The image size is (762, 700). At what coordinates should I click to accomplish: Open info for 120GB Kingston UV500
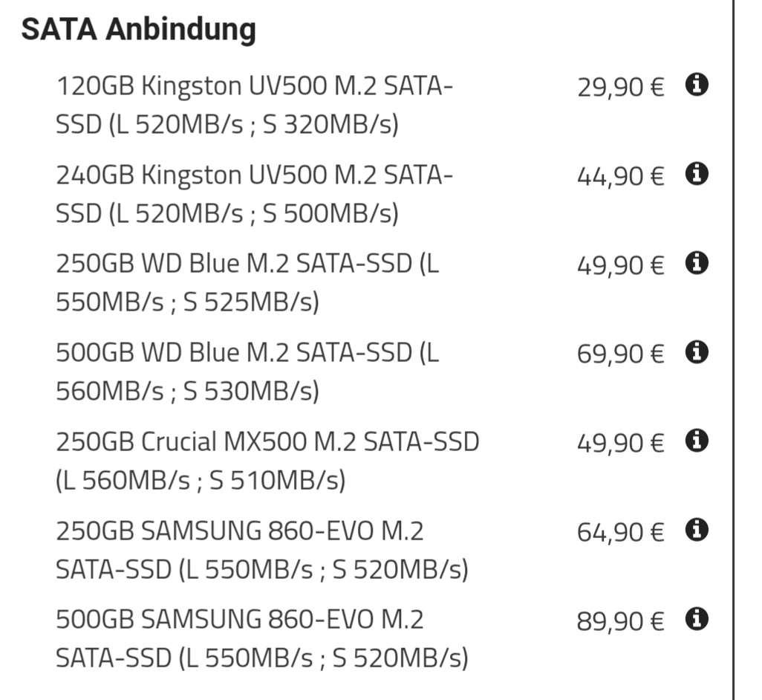[x=697, y=85]
